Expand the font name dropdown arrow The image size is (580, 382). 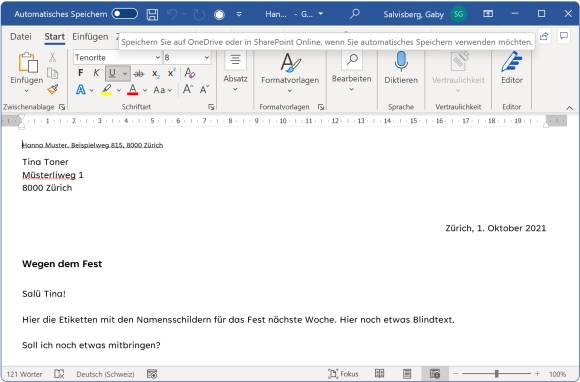click(x=158, y=57)
